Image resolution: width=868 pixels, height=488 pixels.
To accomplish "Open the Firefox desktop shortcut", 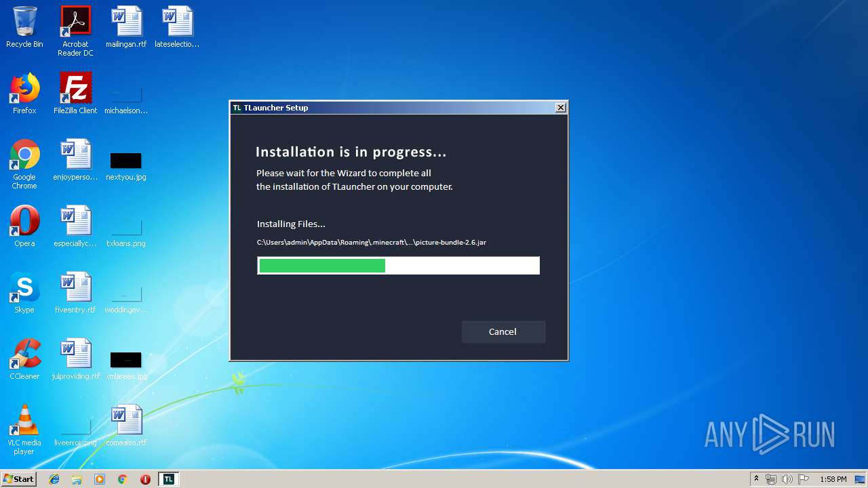I will (x=24, y=94).
